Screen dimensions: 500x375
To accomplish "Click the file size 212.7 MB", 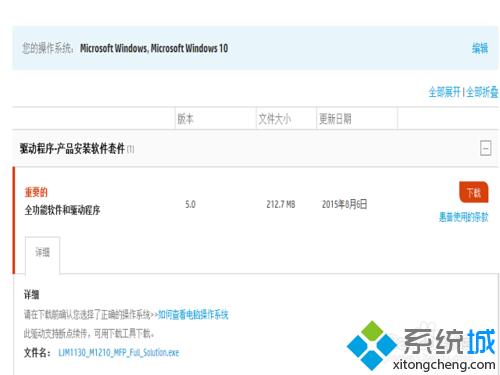I will [281, 204].
